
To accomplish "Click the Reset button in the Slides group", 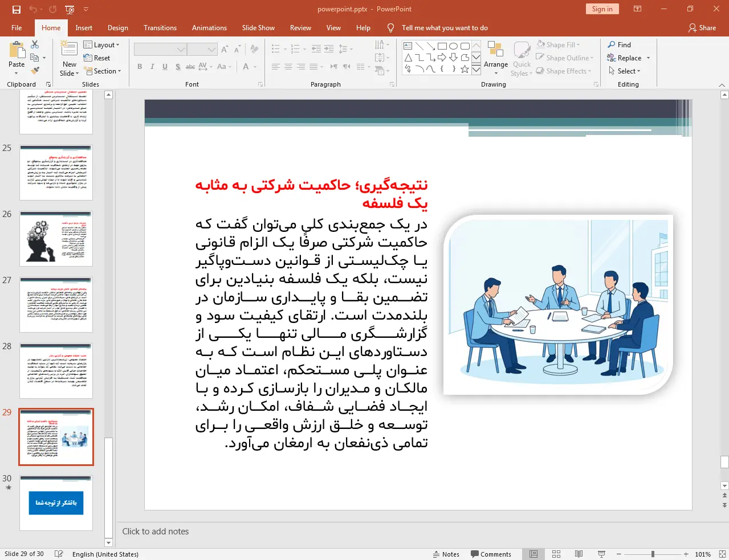I will [97, 58].
